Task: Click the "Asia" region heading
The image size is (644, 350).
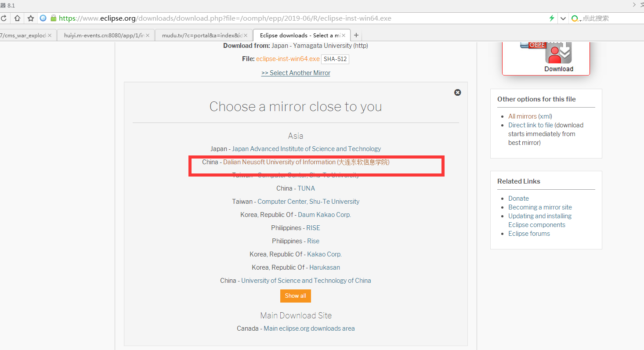Action: (296, 136)
